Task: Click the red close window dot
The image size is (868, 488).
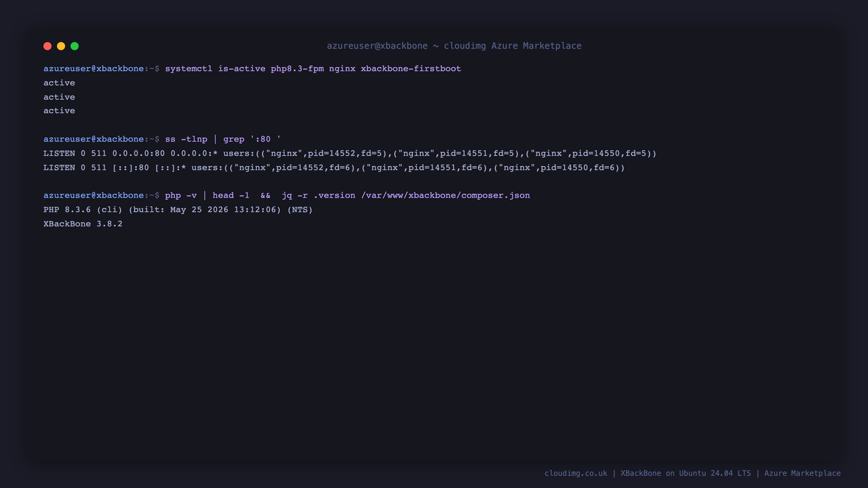Action: tap(47, 46)
